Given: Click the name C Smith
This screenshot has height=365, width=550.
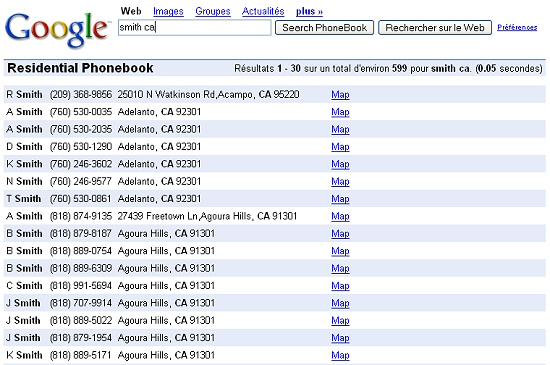Looking at the screenshot, I should pos(24,286).
